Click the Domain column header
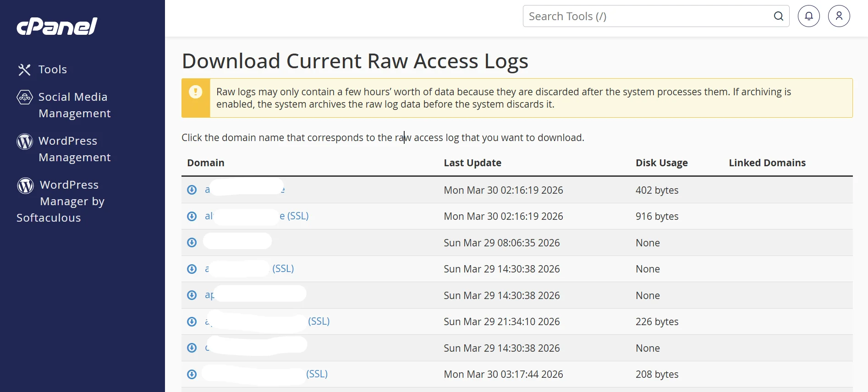Screen dimensions: 868x392 206,163
